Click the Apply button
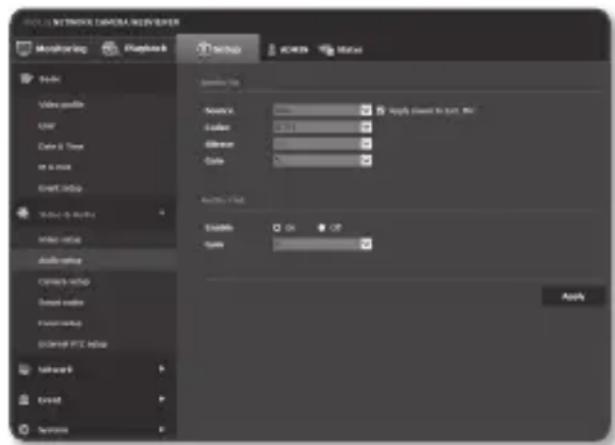The height and width of the screenshot is (445, 615). (x=573, y=296)
